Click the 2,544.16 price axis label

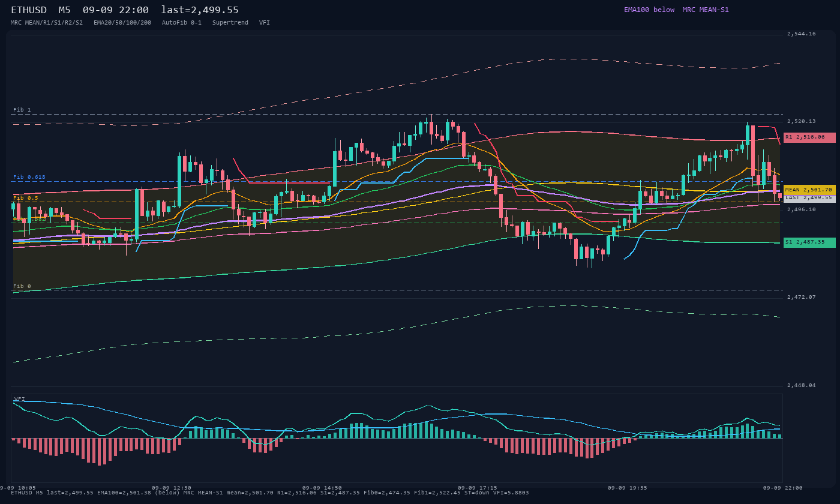click(802, 34)
